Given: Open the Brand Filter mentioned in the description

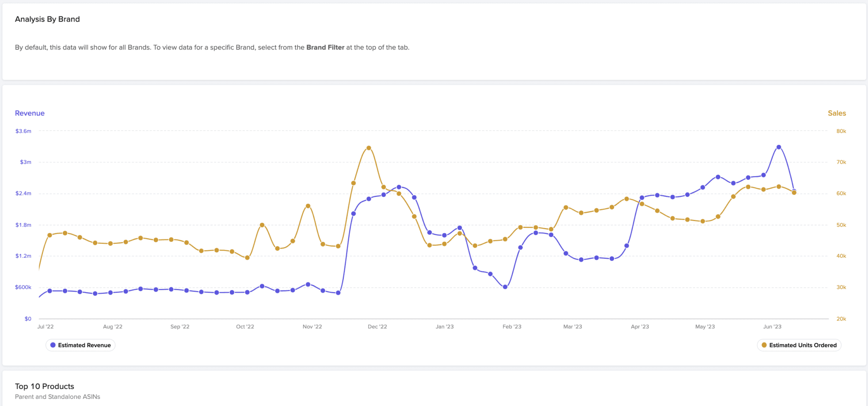Looking at the screenshot, I should [325, 47].
